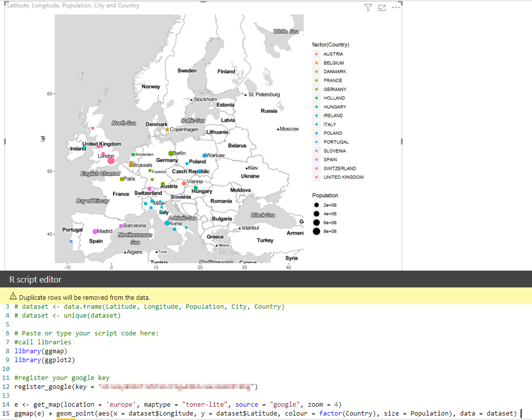Open the More options ellipsis menu
Screen dimensions: 532x420
click(395, 7)
